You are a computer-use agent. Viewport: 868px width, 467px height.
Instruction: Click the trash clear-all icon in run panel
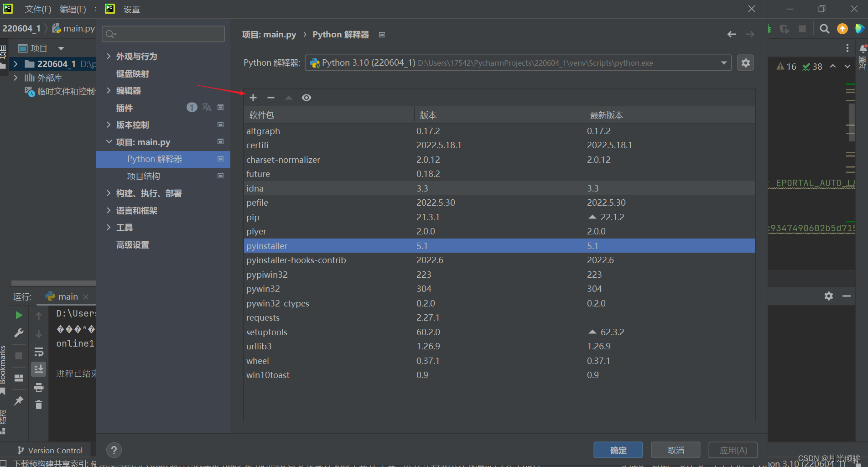(39, 405)
